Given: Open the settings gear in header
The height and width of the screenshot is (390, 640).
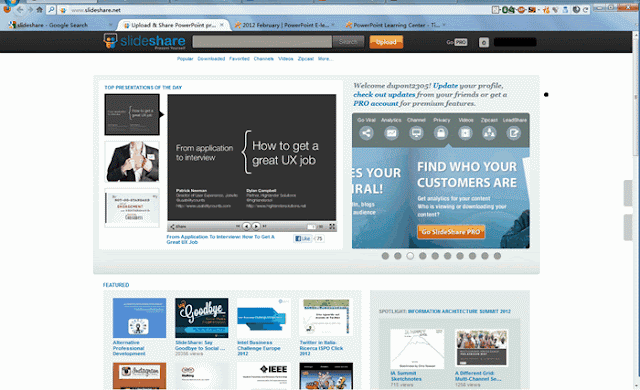Looking at the screenshot, I should pyautogui.click(x=484, y=42).
